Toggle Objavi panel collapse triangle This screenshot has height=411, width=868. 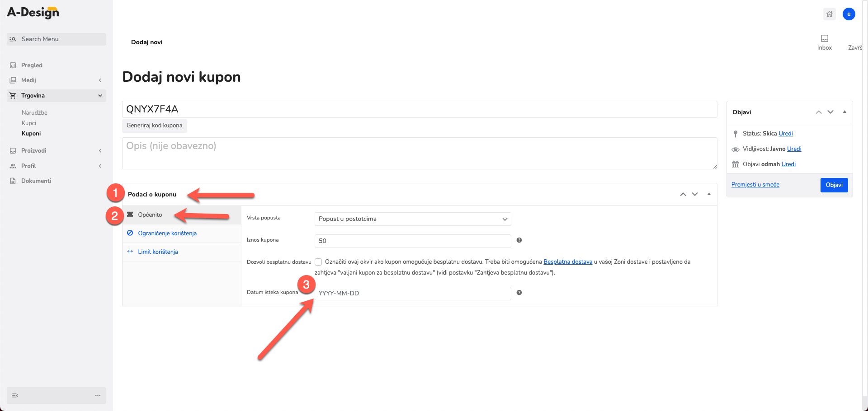coord(844,112)
